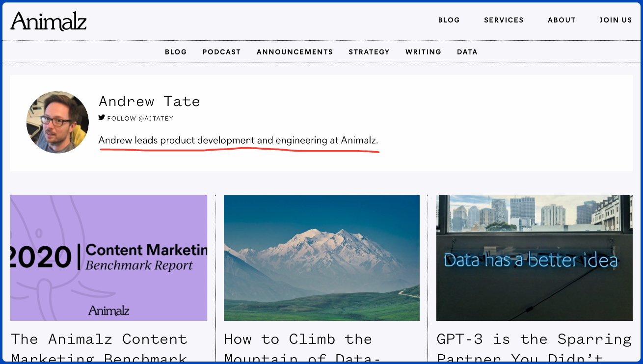Open the snowy mountain article image
This screenshot has height=364, width=643.
click(321, 258)
